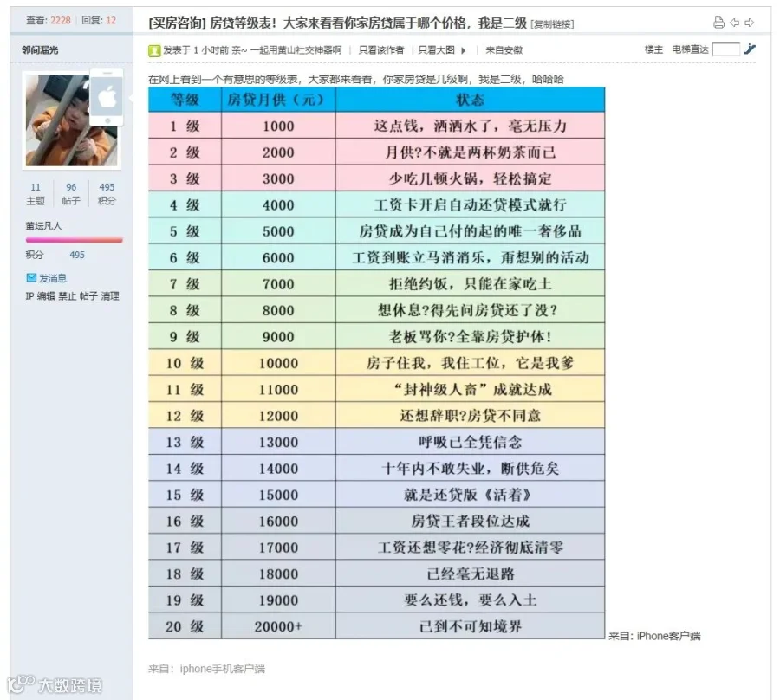The width and height of the screenshot is (780, 700).
Task: Click 只看大图 link
Action: pos(436,49)
